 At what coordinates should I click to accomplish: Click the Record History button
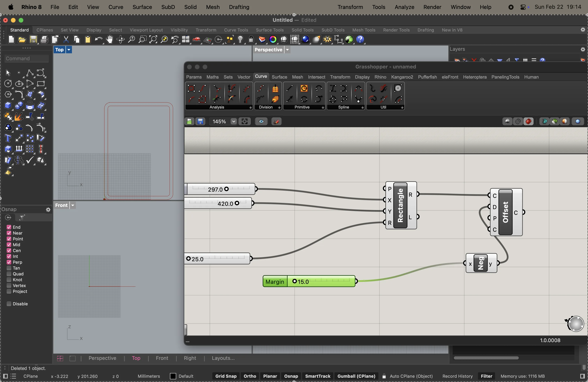point(457,376)
